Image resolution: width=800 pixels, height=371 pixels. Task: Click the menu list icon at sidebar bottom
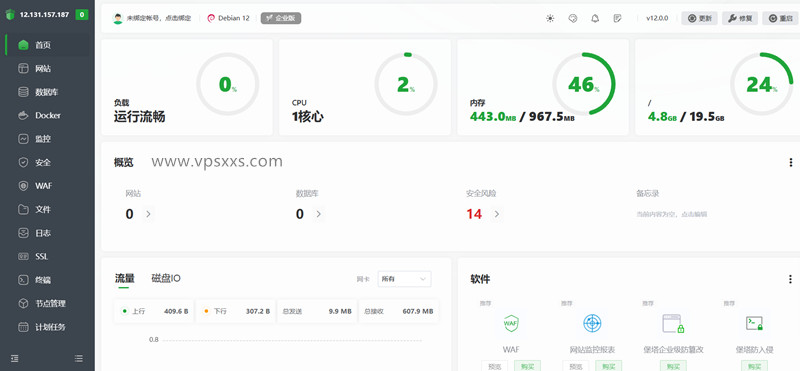click(x=79, y=358)
